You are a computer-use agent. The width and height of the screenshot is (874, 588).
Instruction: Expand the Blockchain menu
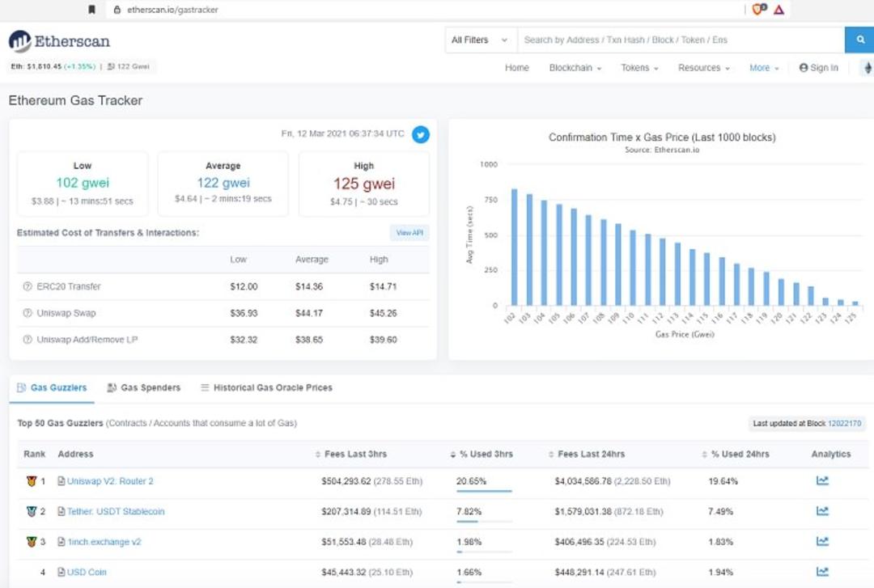click(x=575, y=68)
